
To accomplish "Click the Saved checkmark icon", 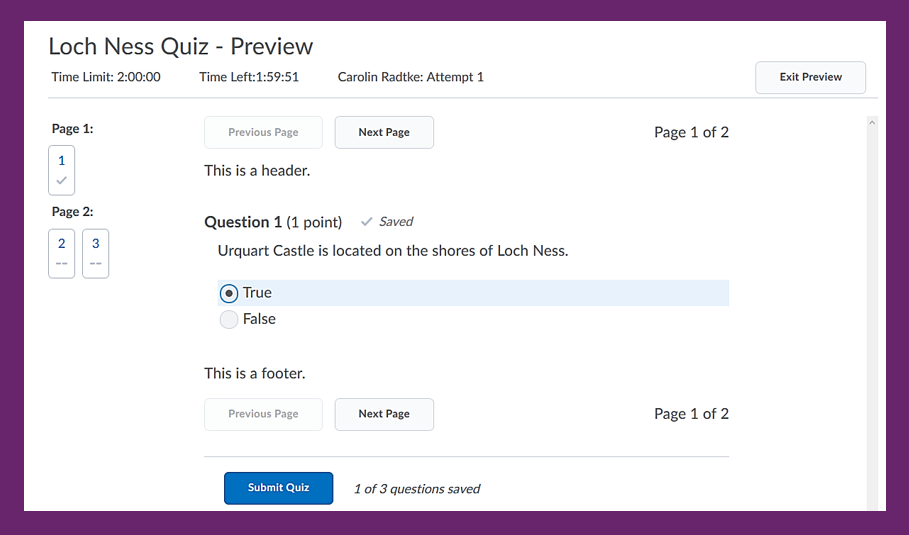I will click(x=366, y=221).
